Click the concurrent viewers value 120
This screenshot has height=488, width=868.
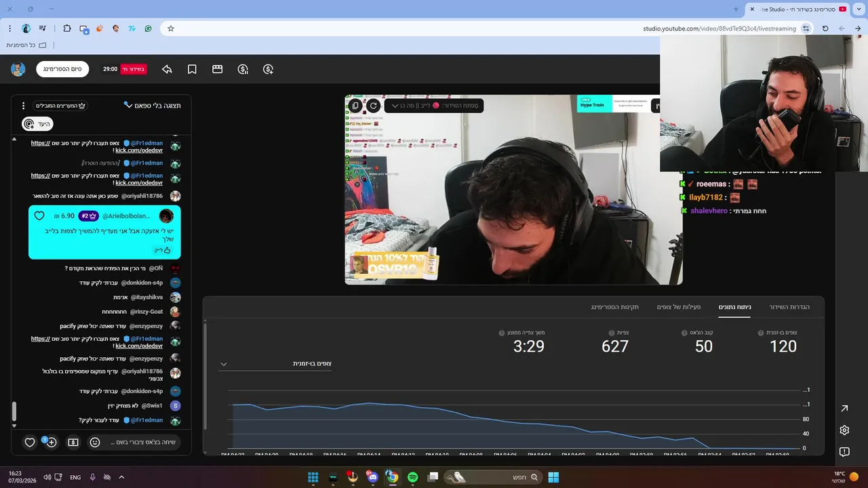(x=783, y=346)
